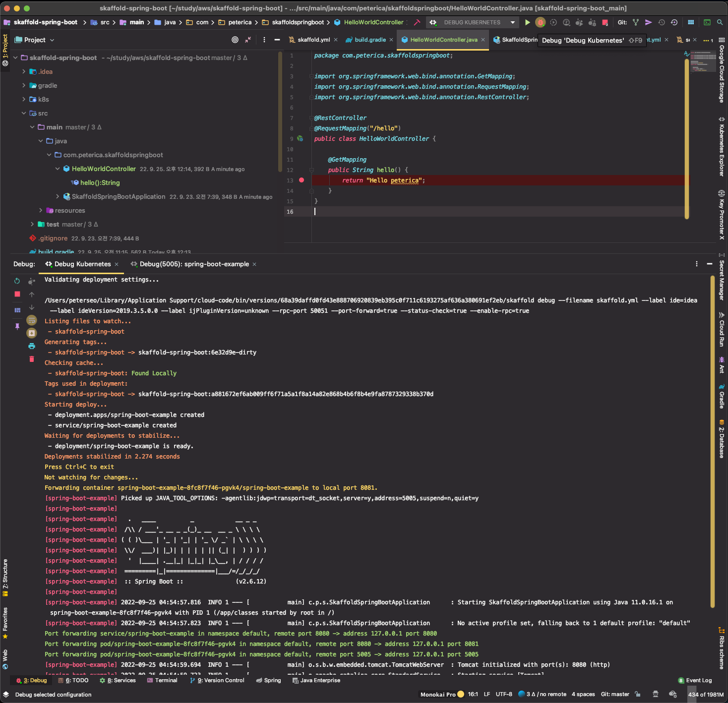Expand the k8s folder
728x703 pixels.
pos(24,100)
